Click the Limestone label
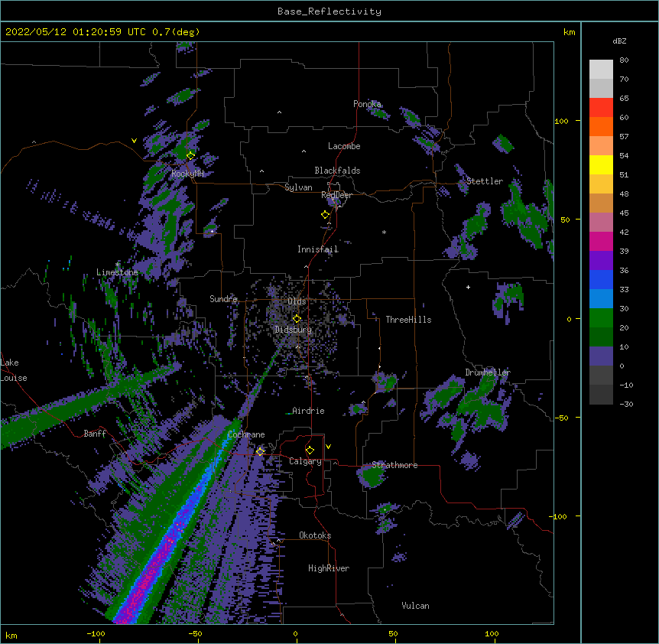 pos(117,272)
